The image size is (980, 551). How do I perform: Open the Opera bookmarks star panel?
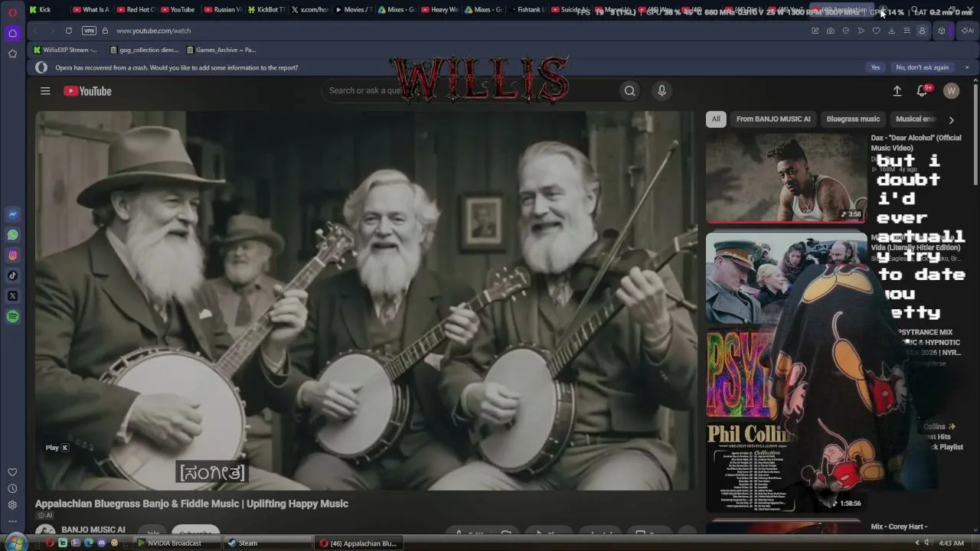click(x=12, y=54)
